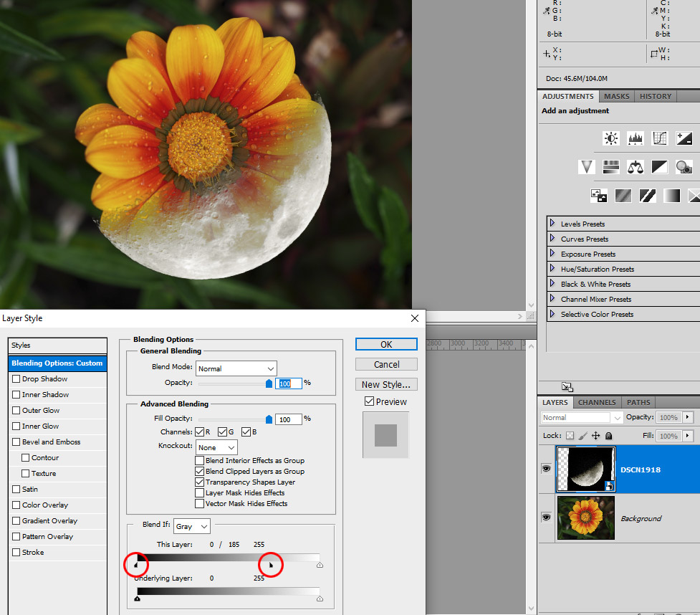700x615 pixels.
Task: Select the Background layer thumbnail
Action: click(585, 518)
